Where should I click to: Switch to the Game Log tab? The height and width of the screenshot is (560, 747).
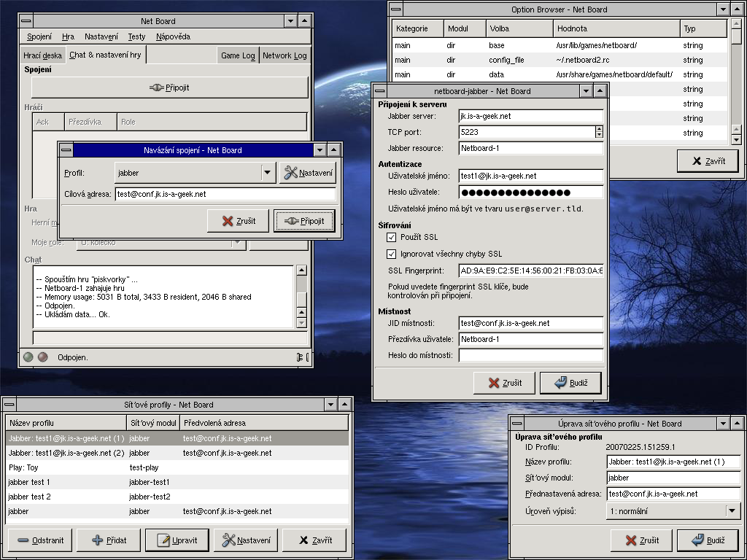238,55
